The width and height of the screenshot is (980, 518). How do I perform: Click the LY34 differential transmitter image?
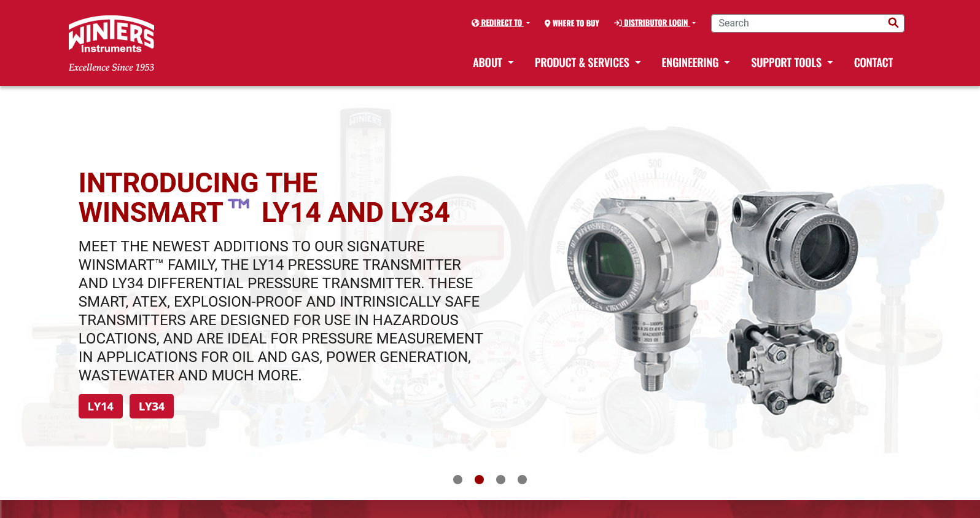point(792,301)
